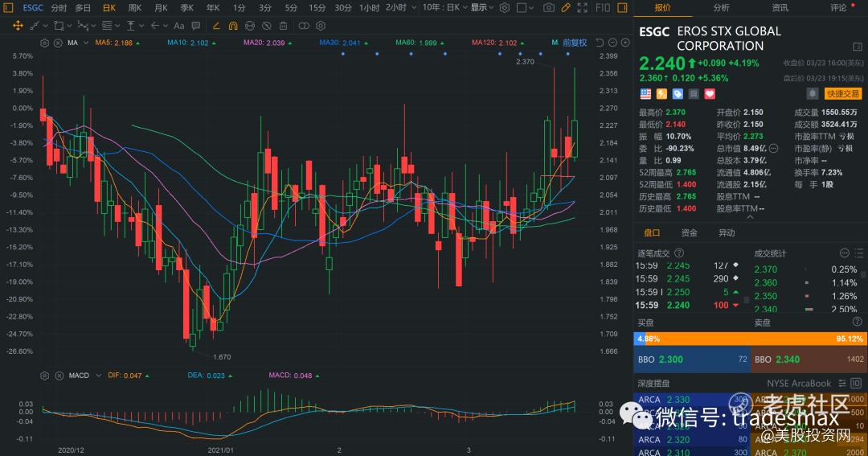The image size is (868, 456).
Task: Click ask BBO 2.340 price
Action: tap(788, 359)
